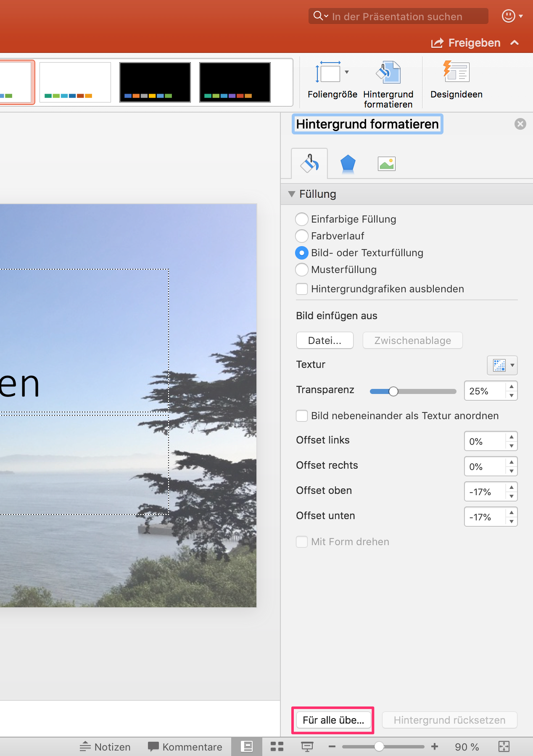The width and height of the screenshot is (533, 756).
Task: Click the Offset oben -17% field
Action: click(x=485, y=492)
